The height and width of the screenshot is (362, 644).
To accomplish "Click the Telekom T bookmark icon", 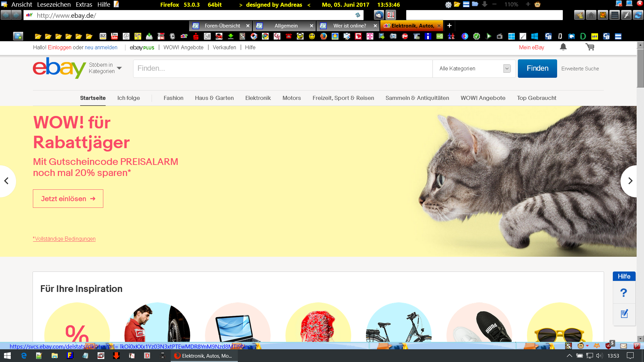I will pyautogui.click(x=370, y=36).
